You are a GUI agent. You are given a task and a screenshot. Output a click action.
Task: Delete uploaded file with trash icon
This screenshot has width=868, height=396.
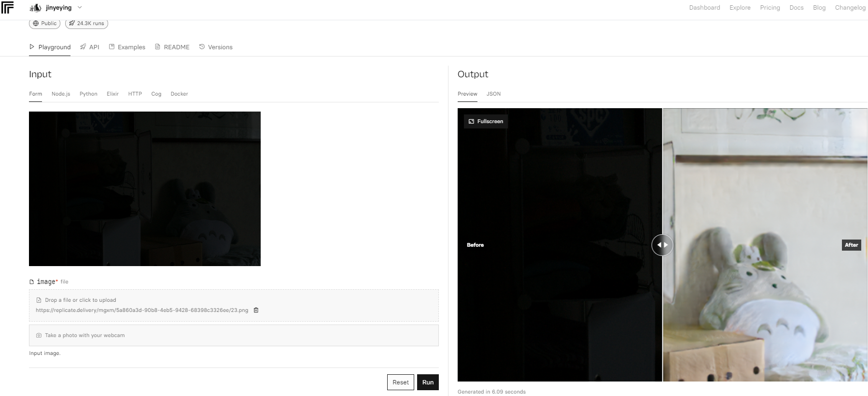coord(256,310)
